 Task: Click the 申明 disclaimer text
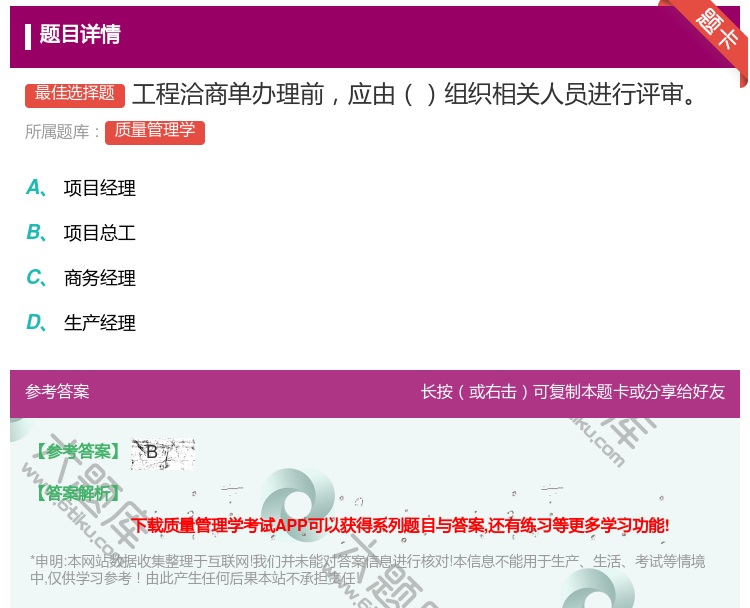click(367, 569)
